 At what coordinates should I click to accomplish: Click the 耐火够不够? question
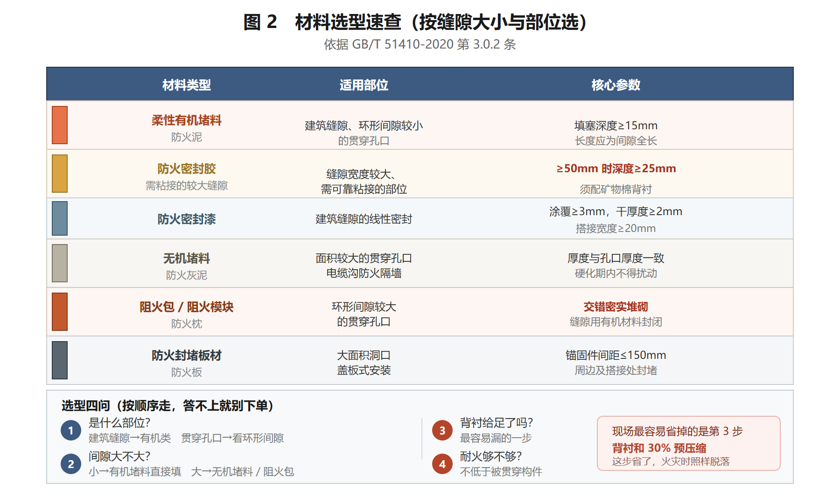coord(491,456)
